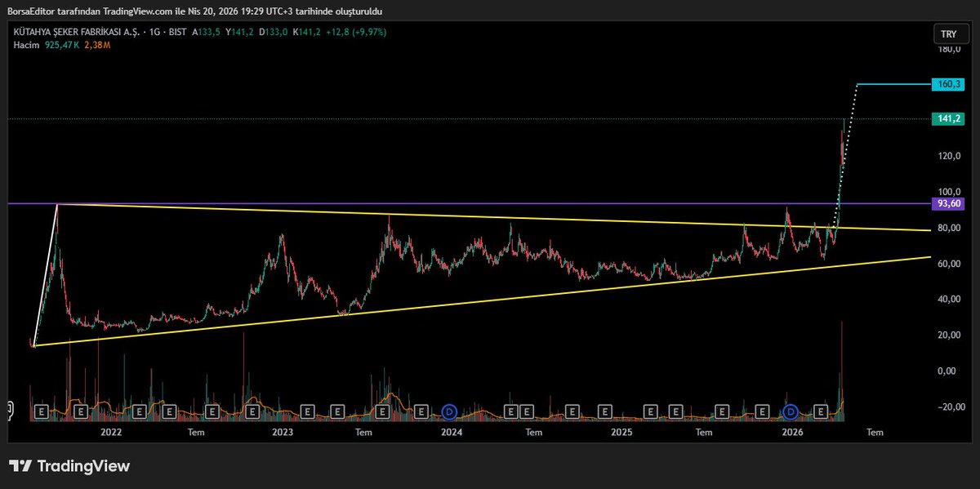Select the 160,3 target price label
Viewport: 980px width, 489px height.
tap(948, 84)
